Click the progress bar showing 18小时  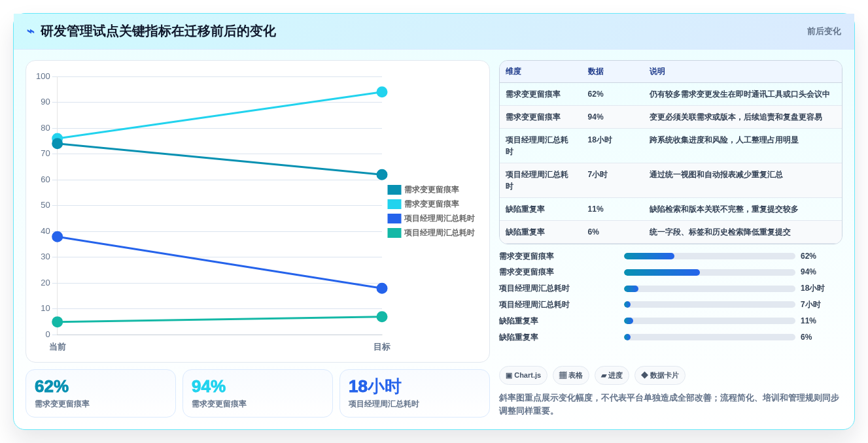coord(710,289)
